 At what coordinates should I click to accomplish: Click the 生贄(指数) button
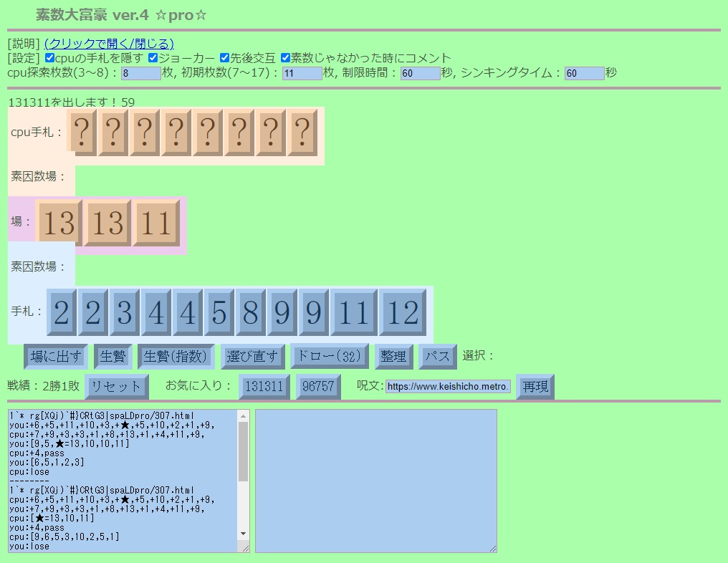point(176,357)
